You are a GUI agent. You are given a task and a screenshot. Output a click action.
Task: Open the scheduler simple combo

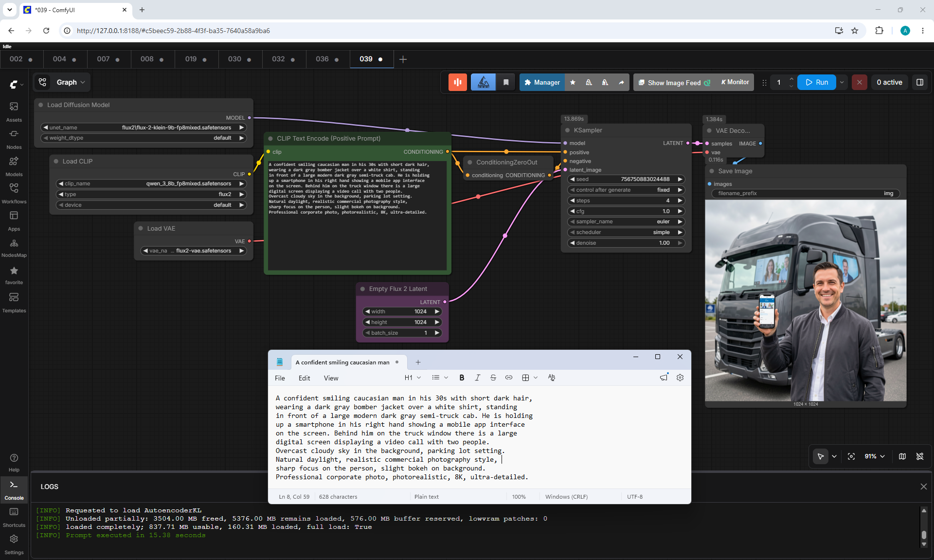pyautogui.click(x=626, y=232)
